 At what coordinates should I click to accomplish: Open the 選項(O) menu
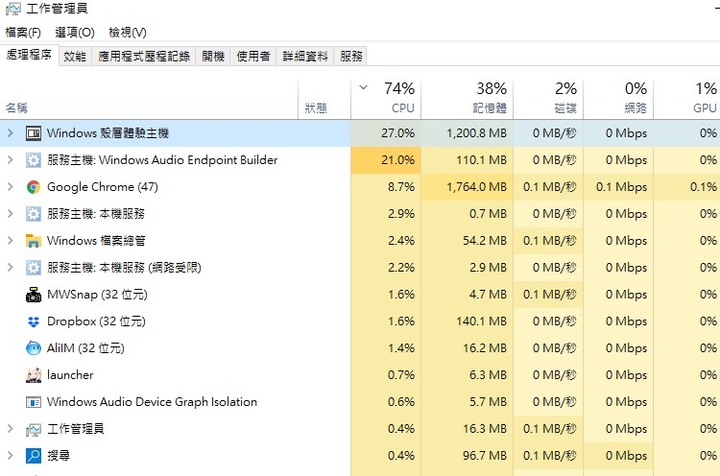[75, 33]
